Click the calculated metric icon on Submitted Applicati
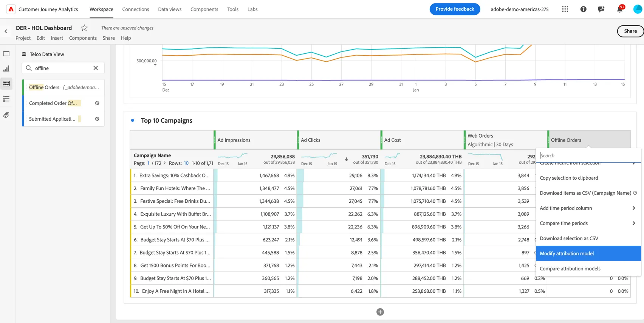 97,119
